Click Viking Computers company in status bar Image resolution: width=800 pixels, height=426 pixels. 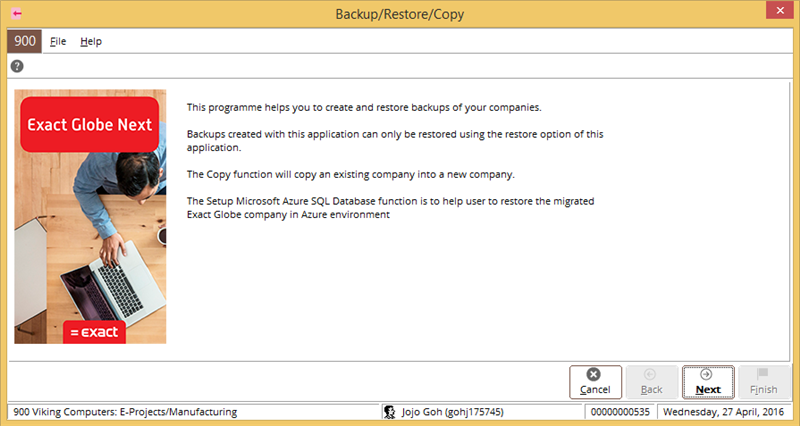[x=125, y=411]
